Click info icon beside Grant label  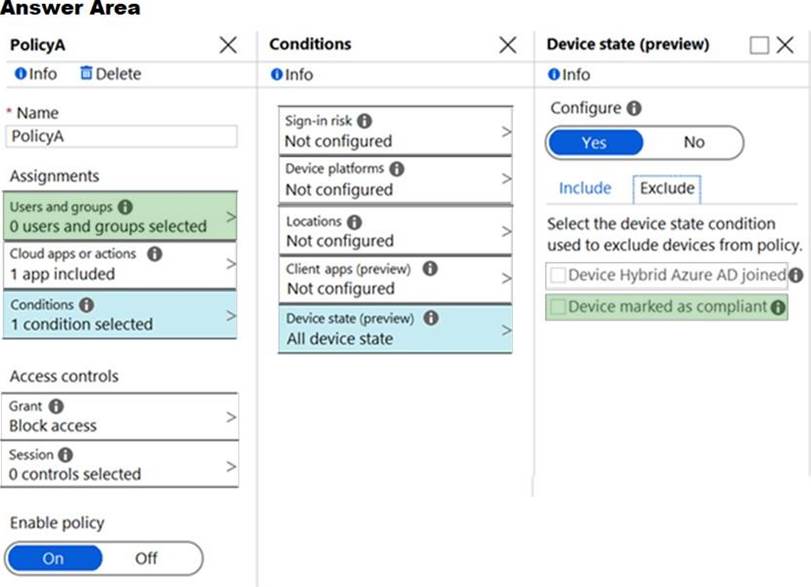click(56, 406)
